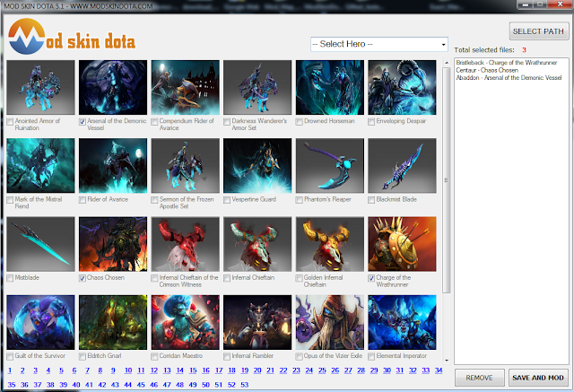Click the Mod Skin Dota logo
Image resolution: width=574 pixels, height=392 pixels.
pyautogui.click(x=72, y=37)
